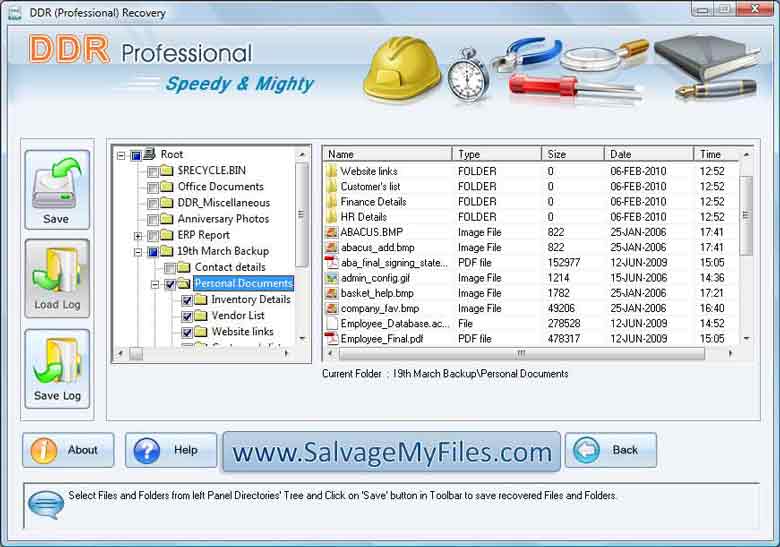
Task: Click the Help question mark icon
Action: (147, 450)
